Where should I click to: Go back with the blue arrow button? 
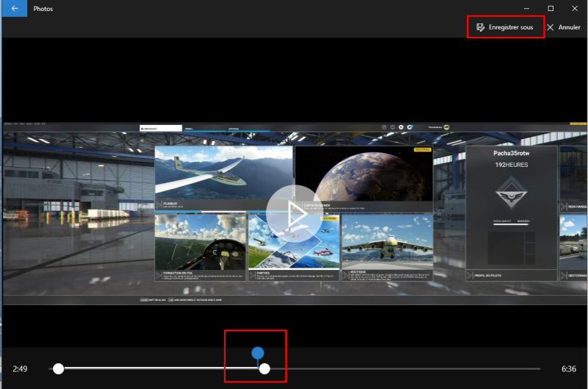pyautogui.click(x=15, y=8)
